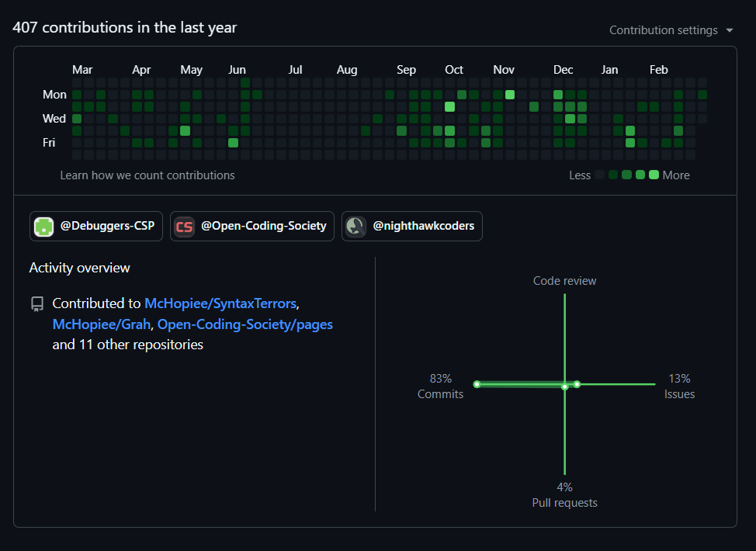Image resolution: width=756 pixels, height=551 pixels.
Task: Click the bright green contribution square under Oct
Action: coord(449,106)
